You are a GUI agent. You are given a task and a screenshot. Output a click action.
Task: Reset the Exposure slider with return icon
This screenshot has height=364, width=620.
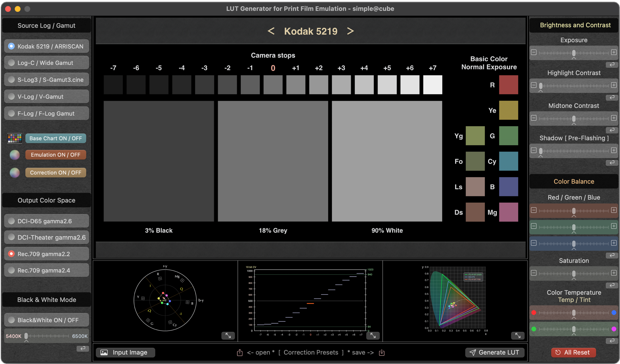612,65
